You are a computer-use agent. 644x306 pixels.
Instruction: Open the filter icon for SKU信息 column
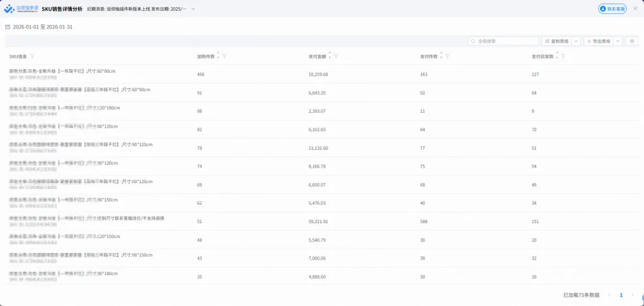point(32,56)
